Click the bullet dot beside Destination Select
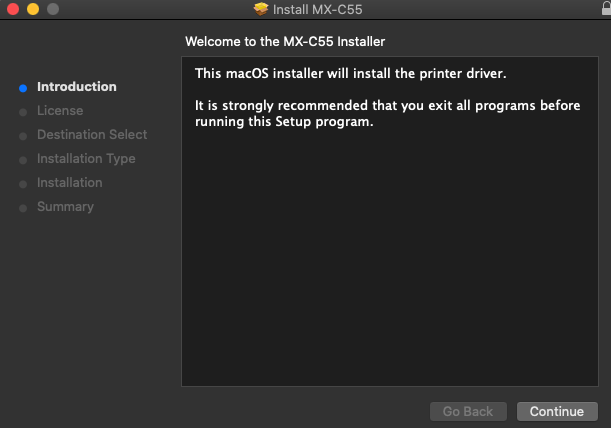 23,136
